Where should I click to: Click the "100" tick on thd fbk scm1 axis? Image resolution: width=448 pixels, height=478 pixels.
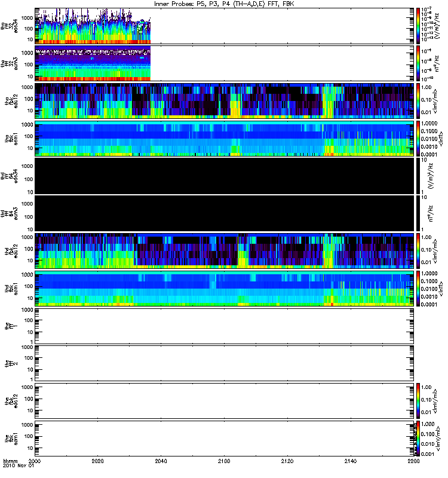29,286
